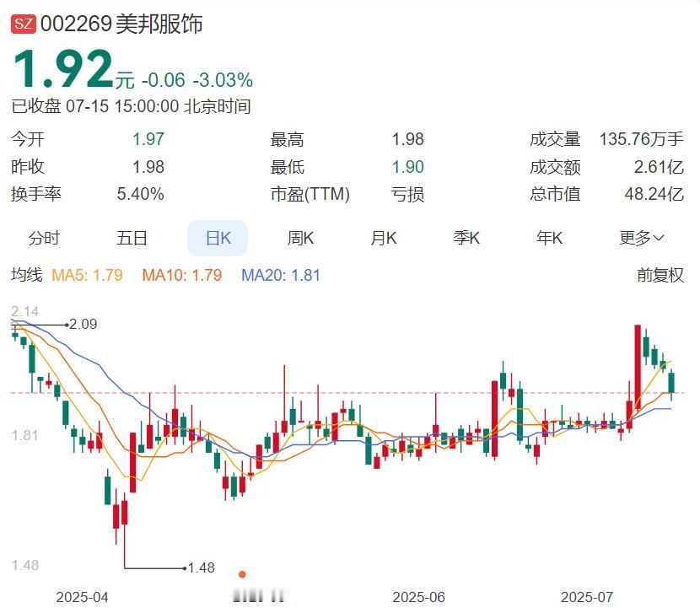
Task: Click the MA20: 1.81 moving average label
Action: click(x=281, y=275)
